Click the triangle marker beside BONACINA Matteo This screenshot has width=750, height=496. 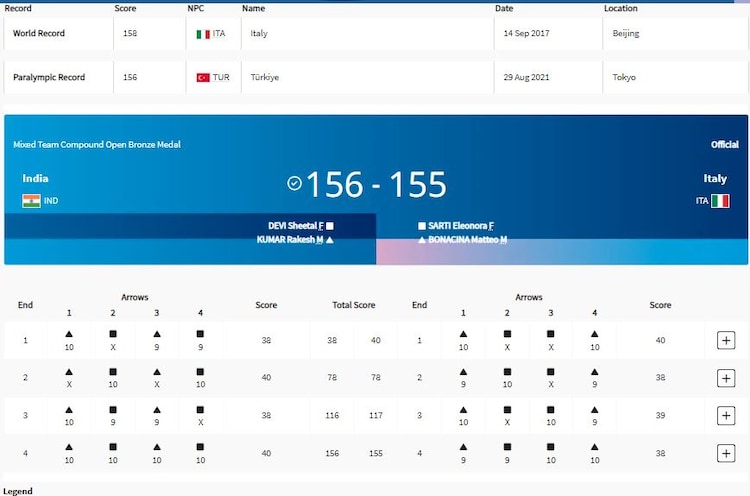click(x=422, y=240)
